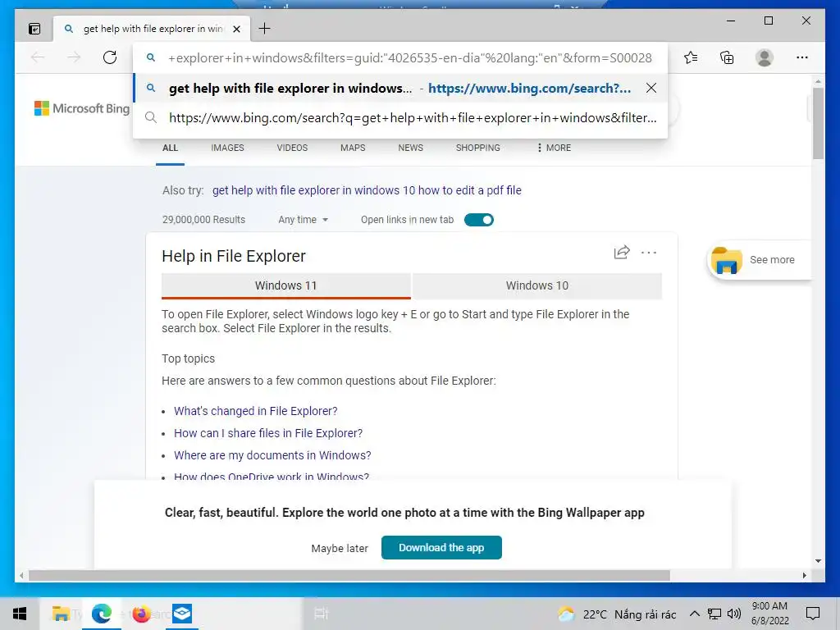This screenshot has height=630, width=840.
Task: Open Edge Settings and more menu
Action: tap(801, 57)
